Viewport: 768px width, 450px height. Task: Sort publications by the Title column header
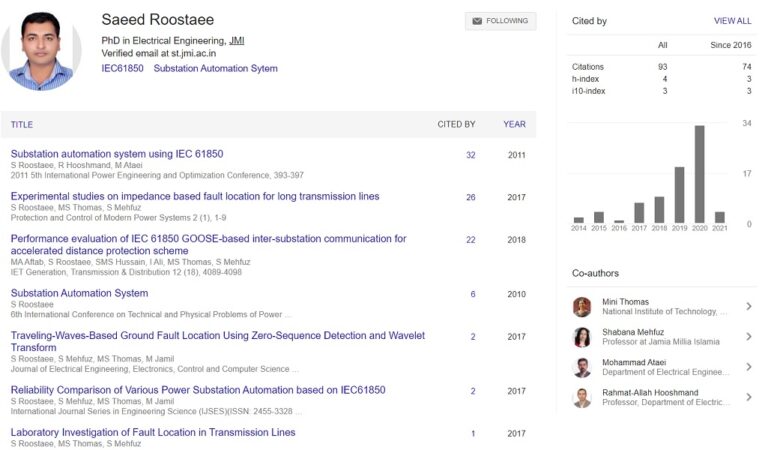coord(22,125)
